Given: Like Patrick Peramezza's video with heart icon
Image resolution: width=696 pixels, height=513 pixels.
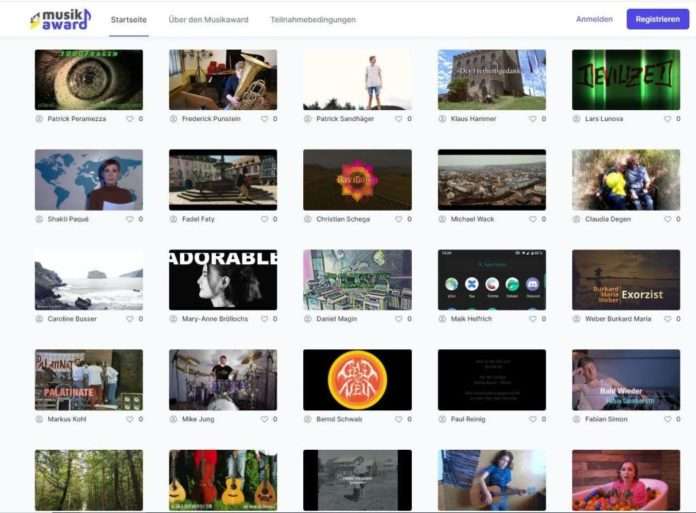Looking at the screenshot, I should (129, 119).
